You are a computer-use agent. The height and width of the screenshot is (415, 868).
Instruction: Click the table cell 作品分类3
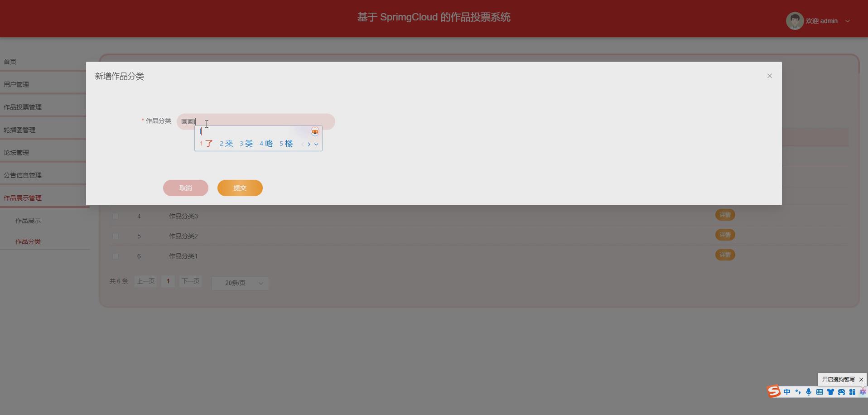click(x=183, y=216)
